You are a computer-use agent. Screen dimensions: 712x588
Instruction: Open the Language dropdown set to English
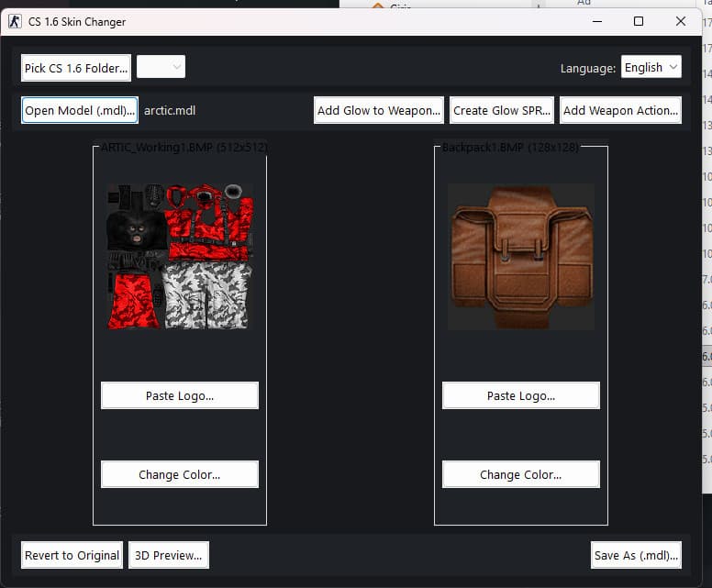click(651, 67)
